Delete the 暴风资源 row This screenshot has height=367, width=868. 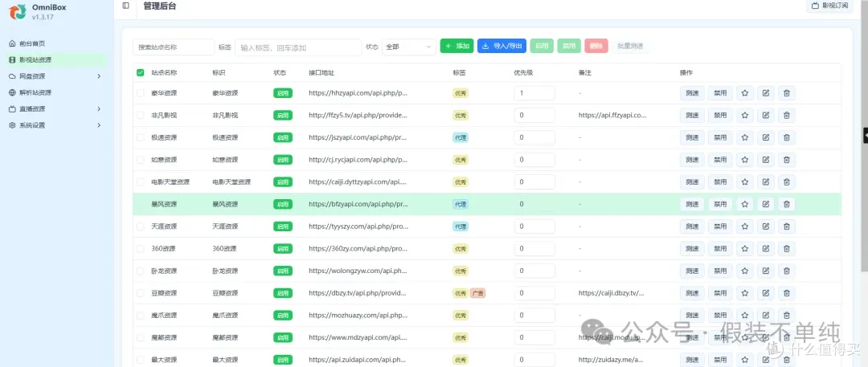pyautogui.click(x=787, y=204)
